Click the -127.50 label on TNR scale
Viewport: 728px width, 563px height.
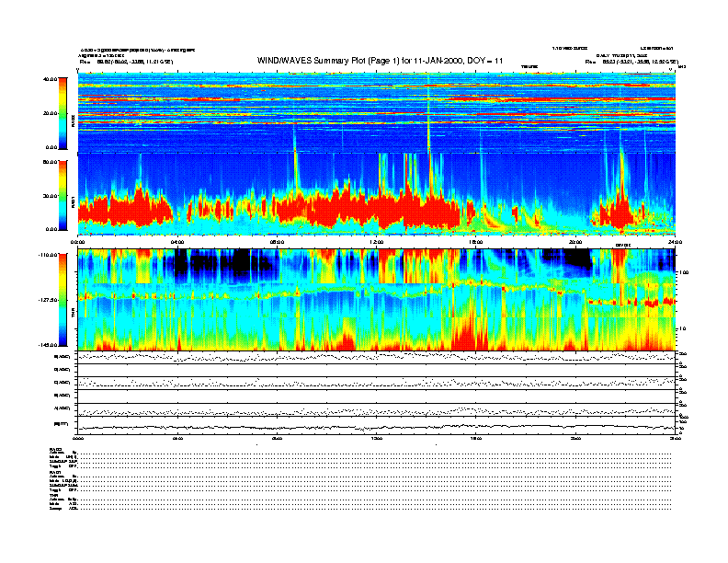[48, 300]
